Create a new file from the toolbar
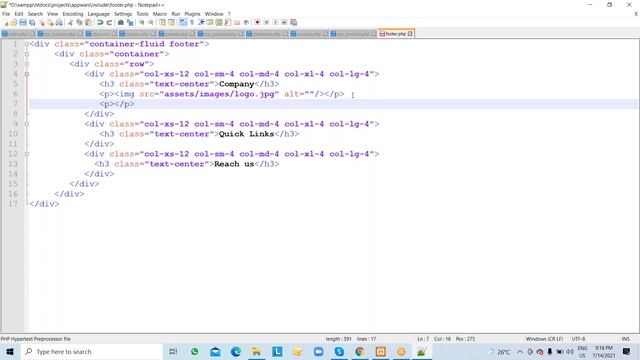This screenshot has height=360, width=640. click(x=5, y=22)
